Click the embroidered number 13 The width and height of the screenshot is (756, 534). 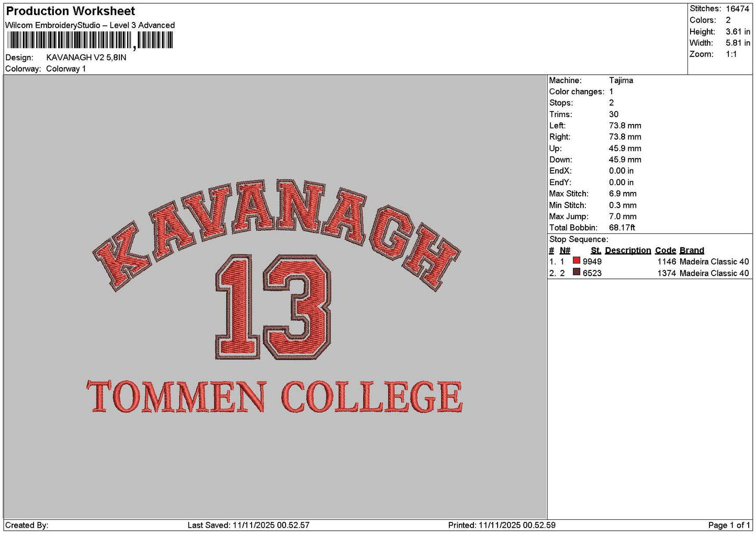point(273,307)
